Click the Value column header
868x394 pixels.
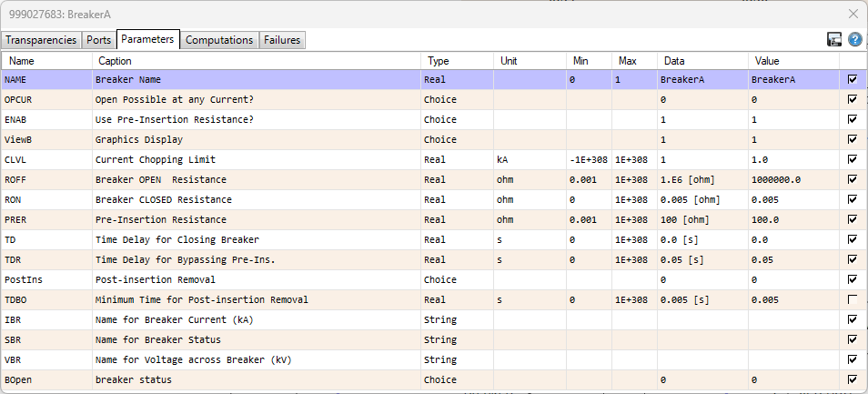coord(793,61)
